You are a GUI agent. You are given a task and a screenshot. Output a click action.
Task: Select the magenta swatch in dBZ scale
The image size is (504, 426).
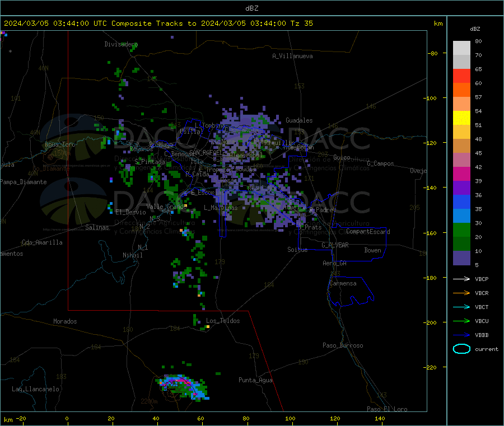[461, 174]
